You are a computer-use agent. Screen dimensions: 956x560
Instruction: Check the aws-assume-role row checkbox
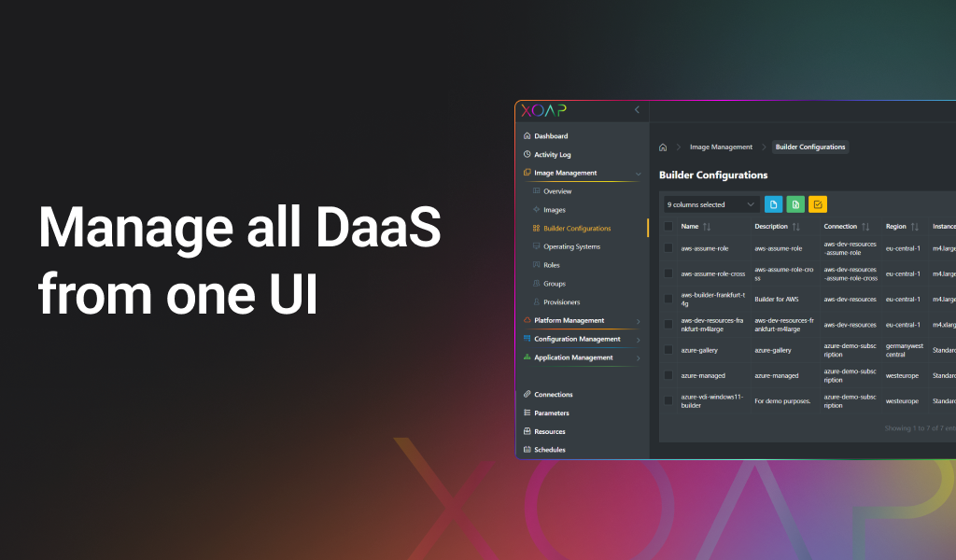(x=668, y=248)
